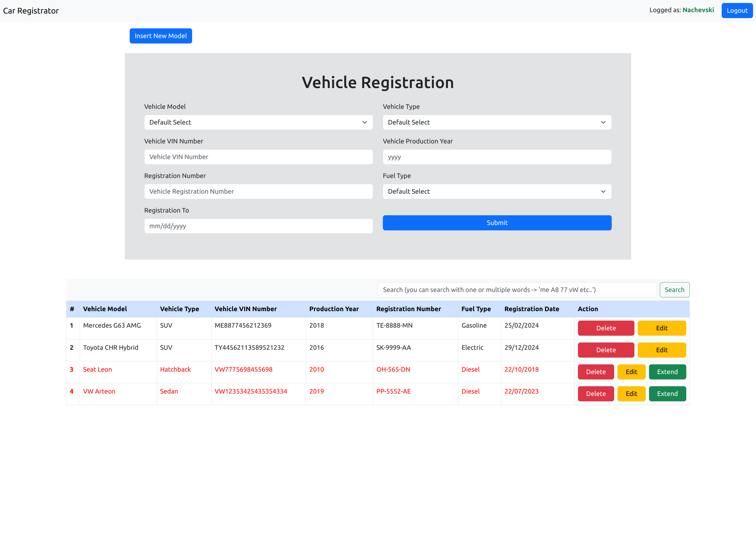Image resolution: width=756 pixels, height=548 pixels.
Task: Edit the Seat Leon record
Action: 631,372
